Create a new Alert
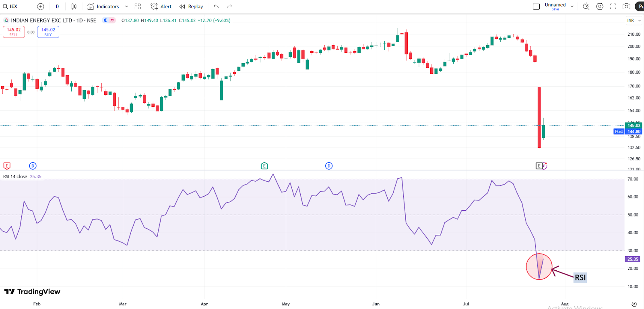Screen dimensions: 644x309 (161, 6)
